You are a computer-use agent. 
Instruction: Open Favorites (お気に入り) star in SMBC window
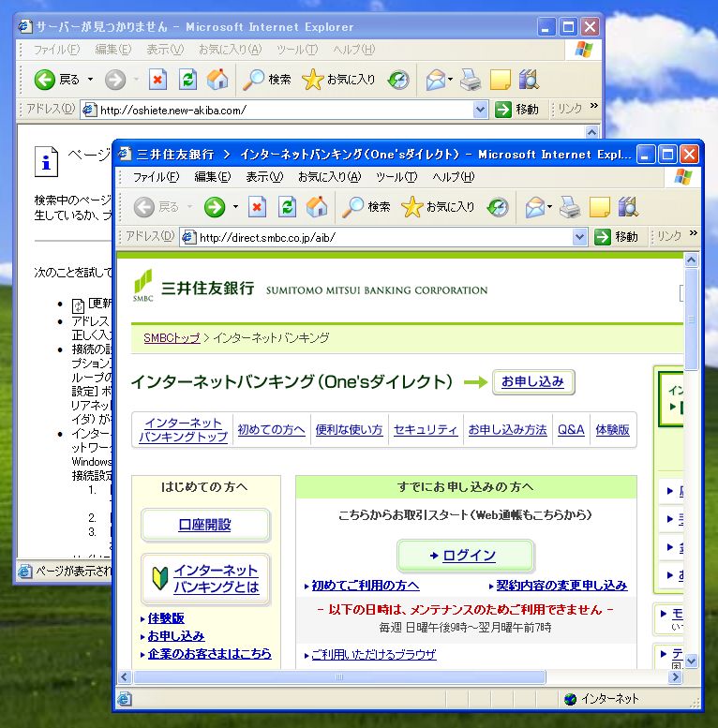pyautogui.click(x=411, y=207)
